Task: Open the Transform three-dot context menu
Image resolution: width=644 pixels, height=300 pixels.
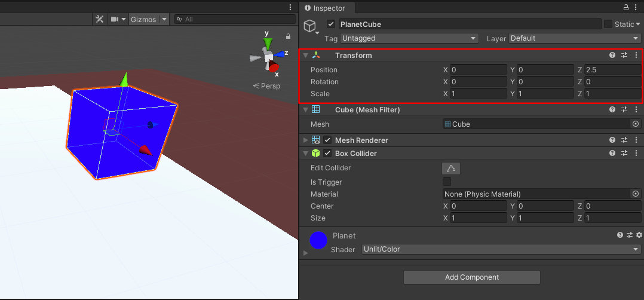Action: point(636,55)
